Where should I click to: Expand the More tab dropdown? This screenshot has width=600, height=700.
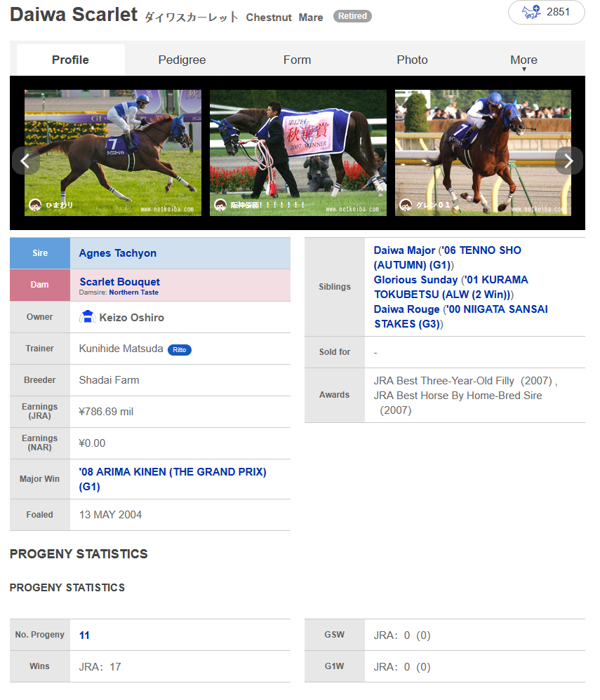524,60
